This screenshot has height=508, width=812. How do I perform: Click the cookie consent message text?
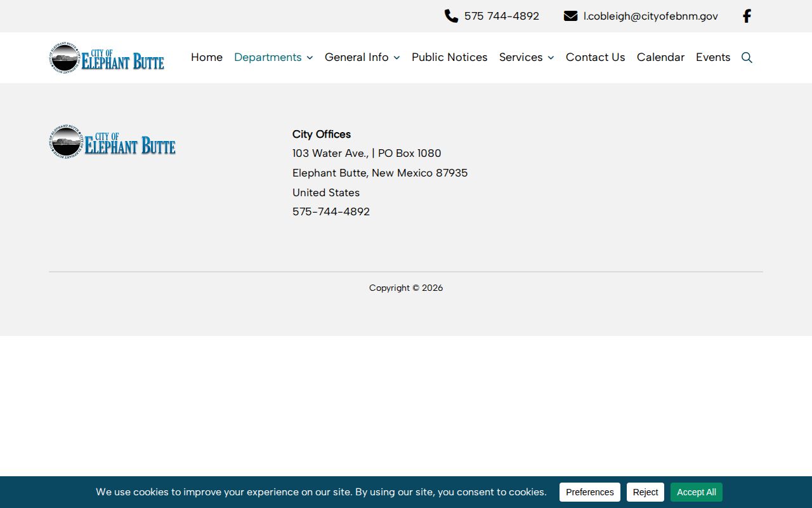coord(321,492)
